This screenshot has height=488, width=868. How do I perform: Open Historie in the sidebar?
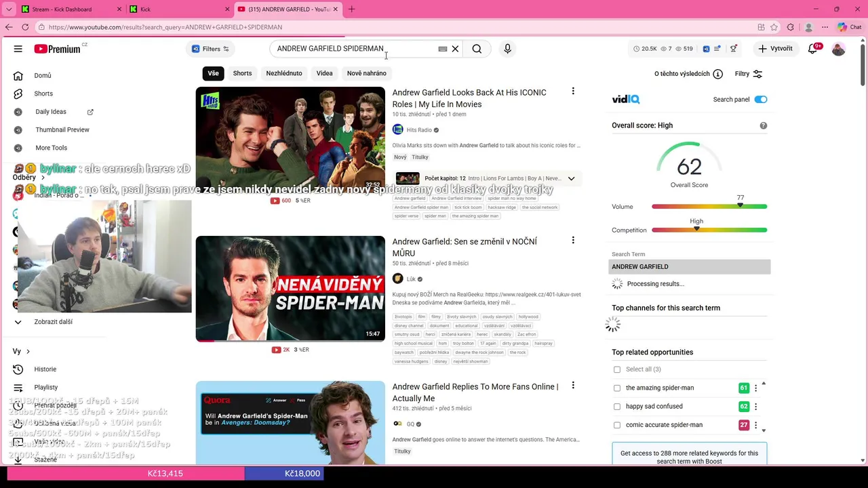pos(45,369)
